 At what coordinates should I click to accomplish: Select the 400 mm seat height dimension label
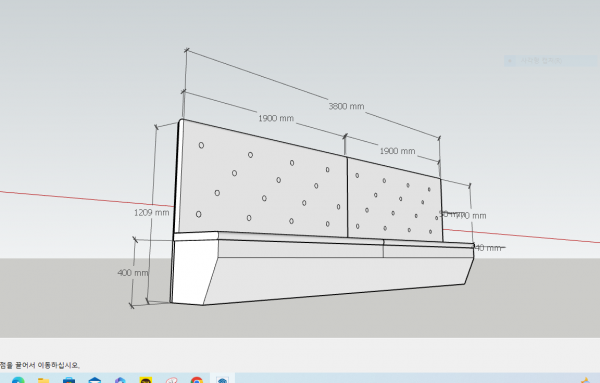[133, 273]
